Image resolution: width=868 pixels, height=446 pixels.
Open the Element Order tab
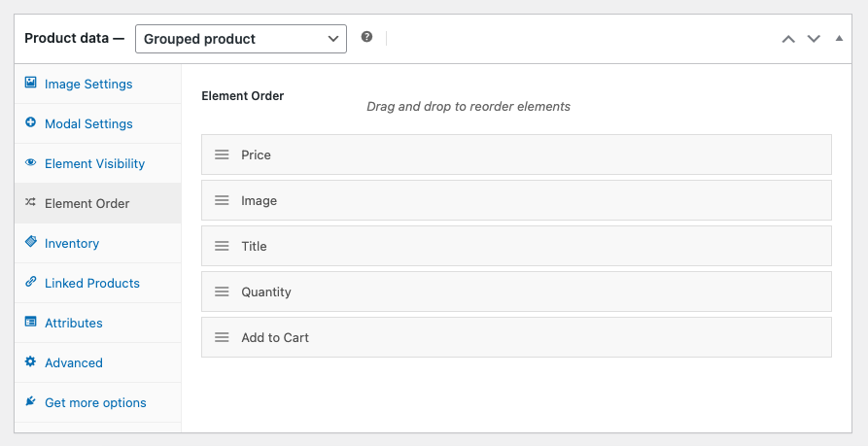click(x=87, y=203)
